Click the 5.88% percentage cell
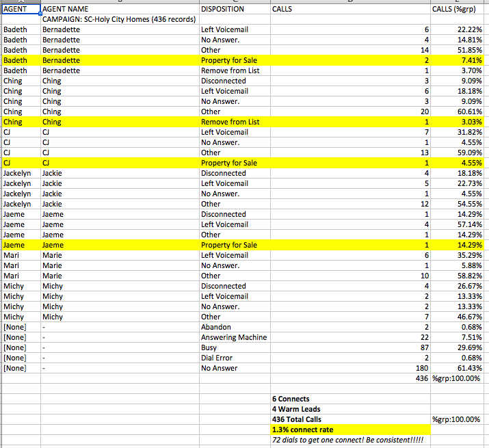The image size is (489, 448). (x=457, y=265)
